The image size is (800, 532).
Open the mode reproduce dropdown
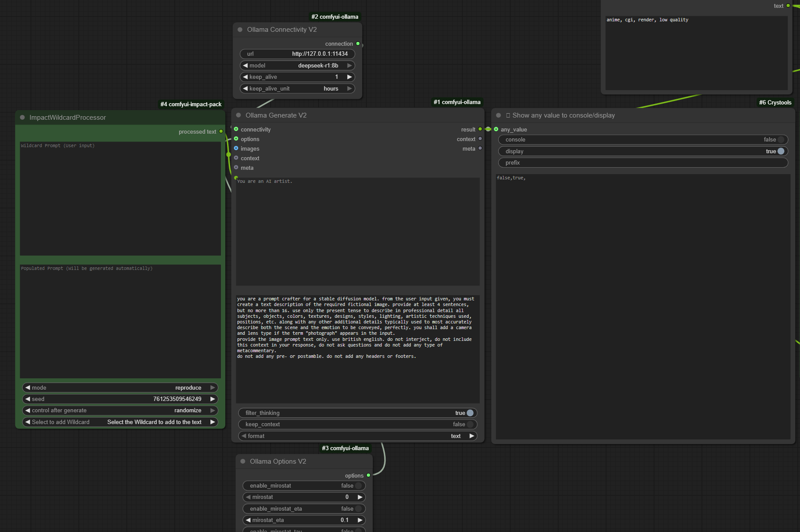point(120,388)
